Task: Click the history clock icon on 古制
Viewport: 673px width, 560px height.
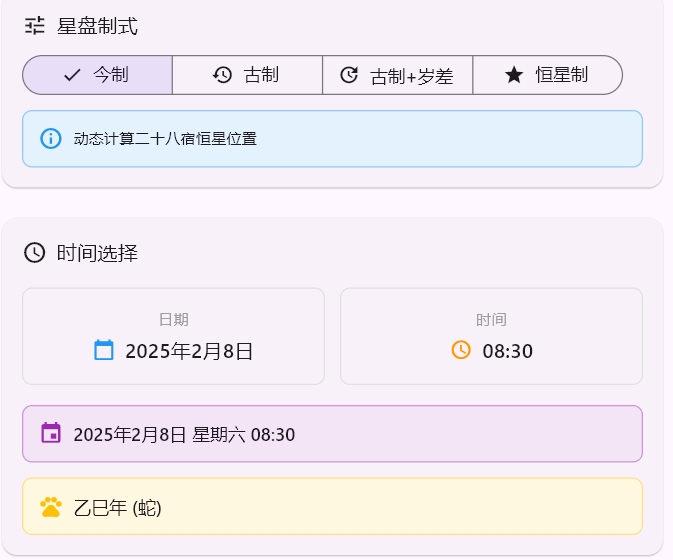Action: 222,75
